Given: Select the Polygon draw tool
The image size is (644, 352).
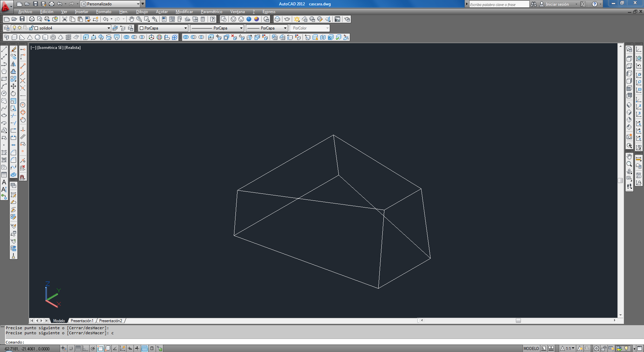Looking at the screenshot, I should [x=4, y=71].
